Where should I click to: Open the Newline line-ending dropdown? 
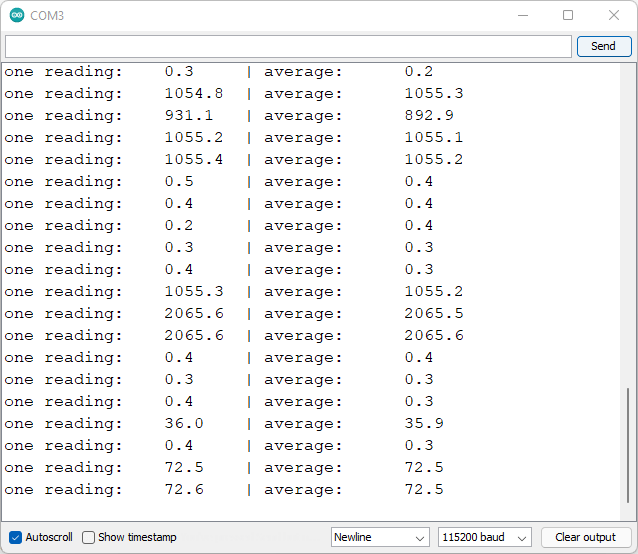coord(380,537)
